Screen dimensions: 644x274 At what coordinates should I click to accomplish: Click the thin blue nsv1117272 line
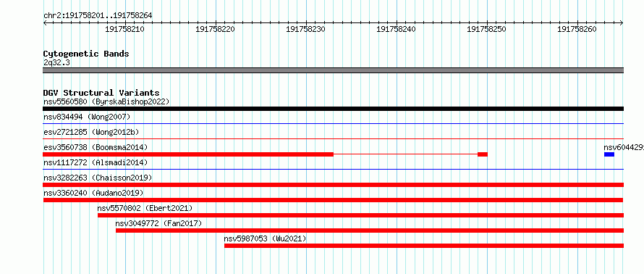333,169
